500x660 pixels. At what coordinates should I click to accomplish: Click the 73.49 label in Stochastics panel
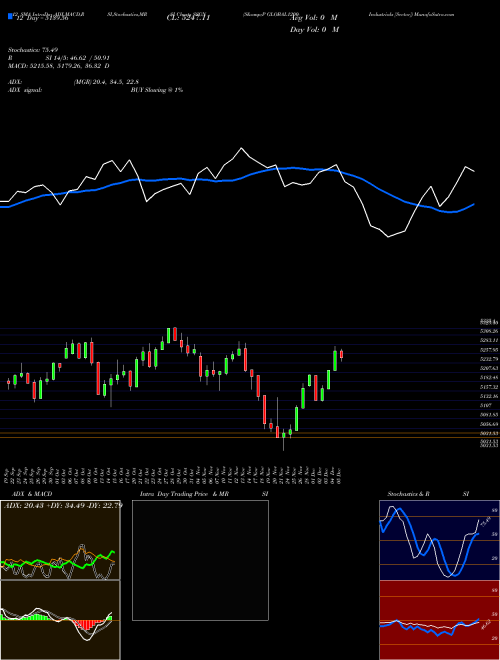tap(485, 522)
